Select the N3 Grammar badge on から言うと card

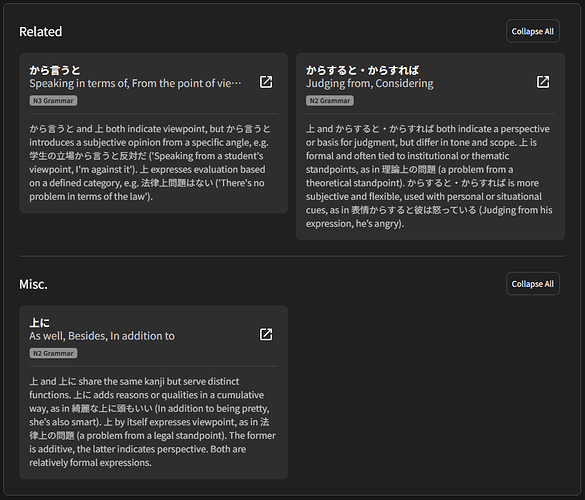point(53,101)
